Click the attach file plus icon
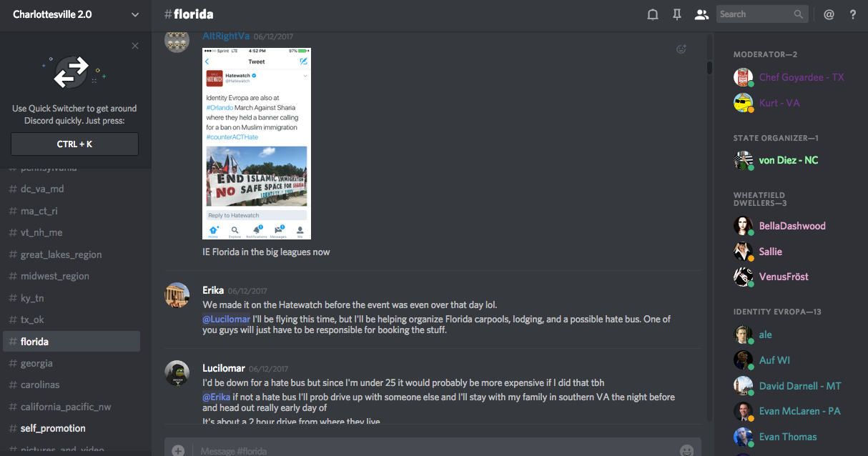Screen dimensions: 868x456 tap(178, 450)
